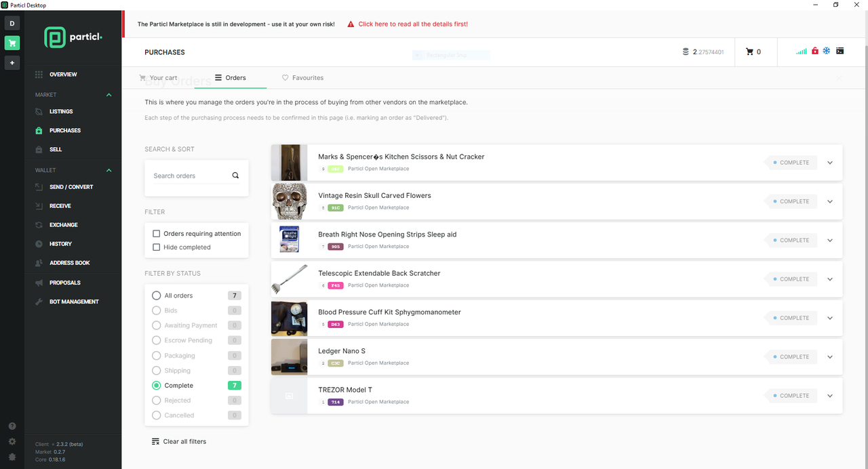Expand Telescopic Back Scratcher order
This screenshot has height=469, width=868.
[x=830, y=279]
